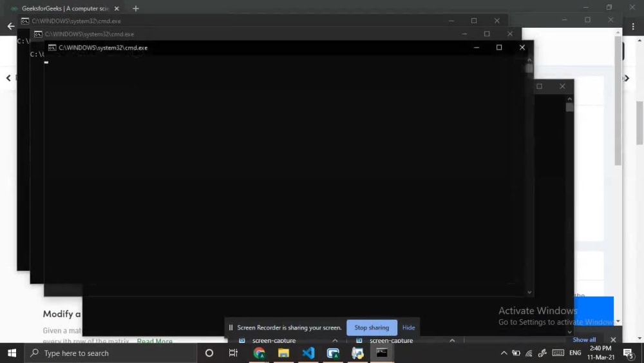Close the GeeksforGeeks tab

117,8
